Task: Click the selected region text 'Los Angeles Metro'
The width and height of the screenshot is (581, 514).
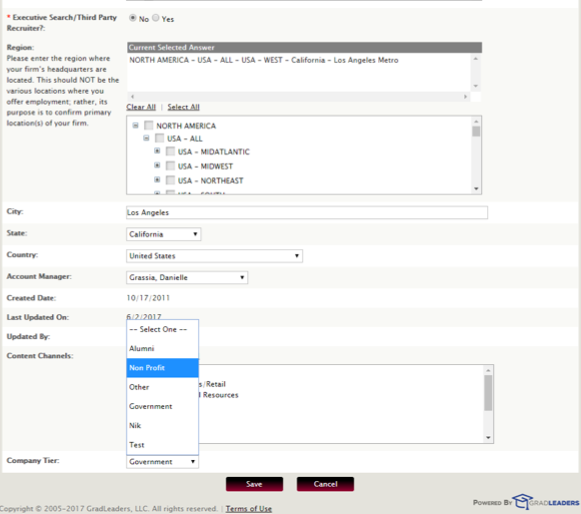Action: pos(366,60)
